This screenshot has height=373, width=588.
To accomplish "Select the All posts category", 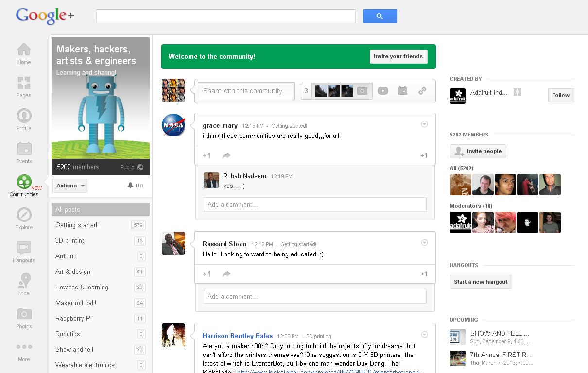I will (101, 209).
